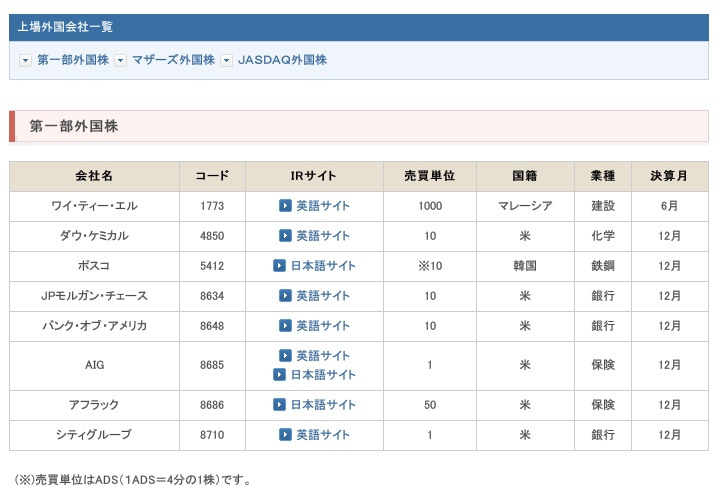Click industry 化学 cell
Viewport: 722px width, 498px height.
[x=603, y=236]
